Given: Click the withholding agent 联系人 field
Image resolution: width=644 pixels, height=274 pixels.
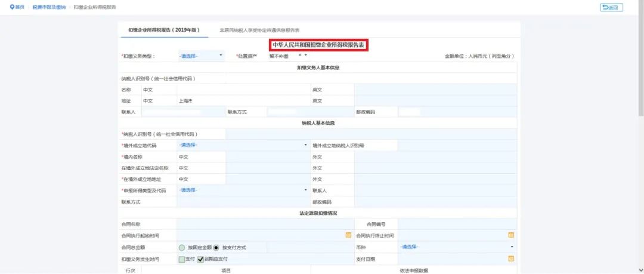Looking at the screenshot, I should (x=183, y=112).
